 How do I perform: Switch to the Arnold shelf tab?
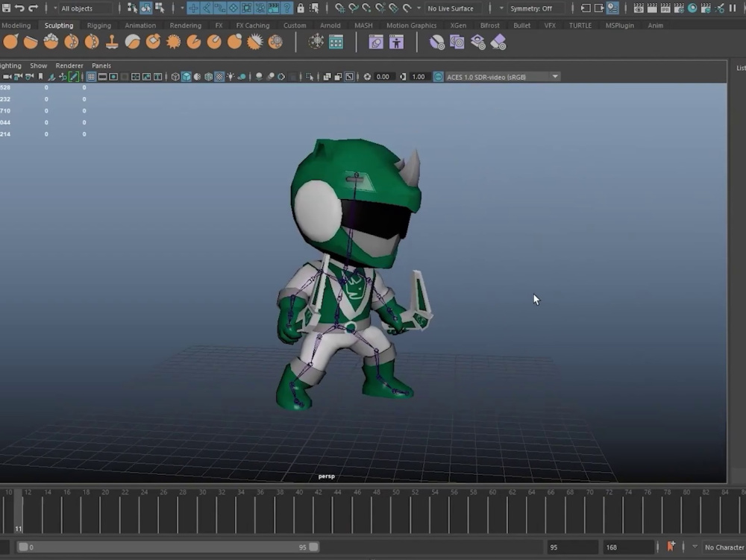click(330, 25)
